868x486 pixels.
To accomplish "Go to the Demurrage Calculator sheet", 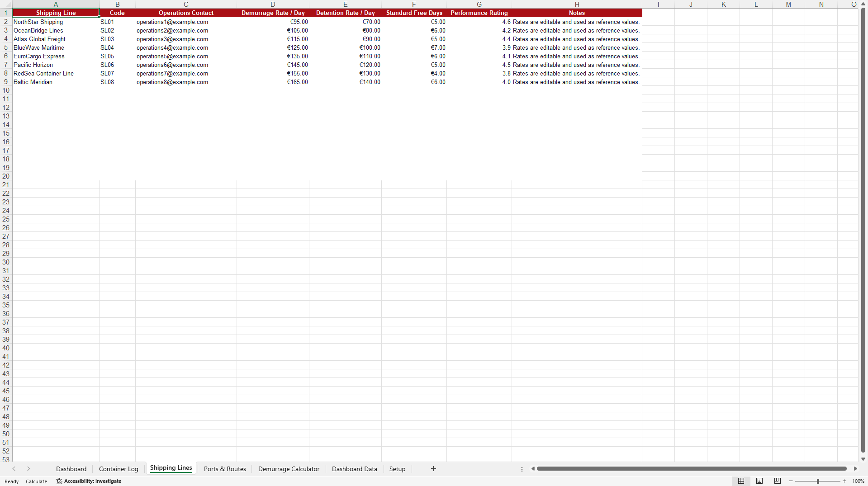I will 289,469.
